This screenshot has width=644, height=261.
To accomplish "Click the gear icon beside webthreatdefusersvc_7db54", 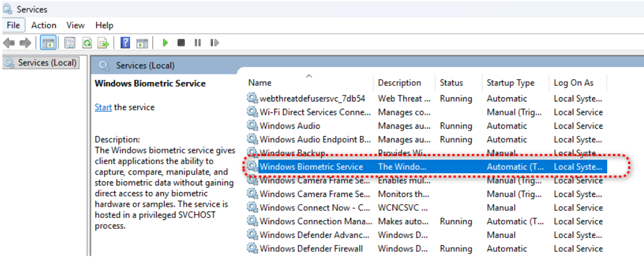I will (252, 98).
